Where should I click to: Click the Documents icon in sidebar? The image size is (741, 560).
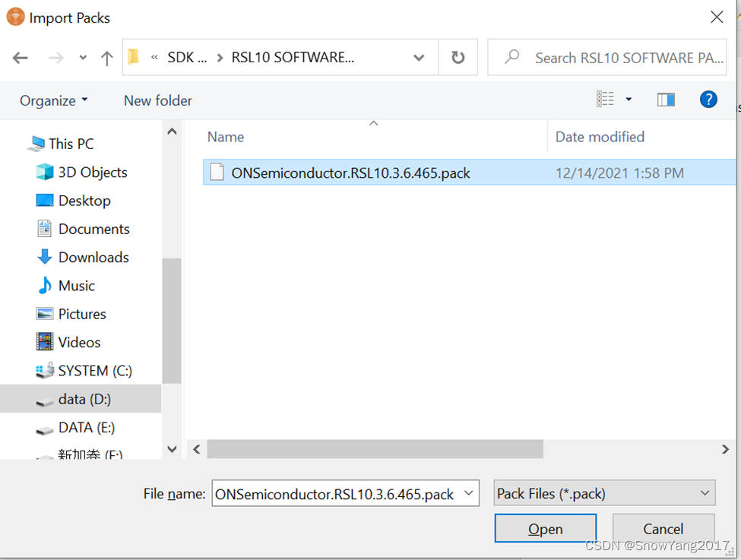[x=44, y=229]
